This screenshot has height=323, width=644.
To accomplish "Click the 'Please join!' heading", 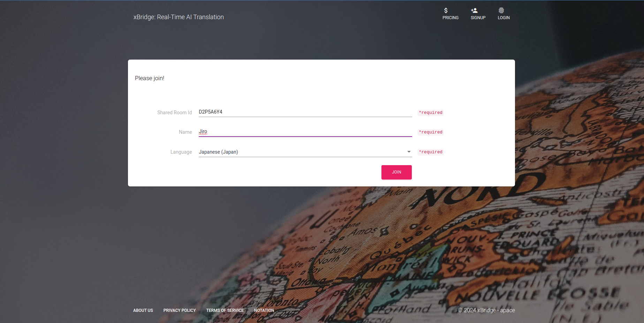I will [x=150, y=78].
